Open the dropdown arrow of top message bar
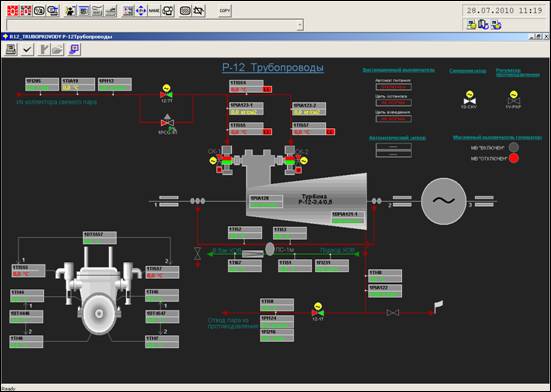 pos(300,25)
